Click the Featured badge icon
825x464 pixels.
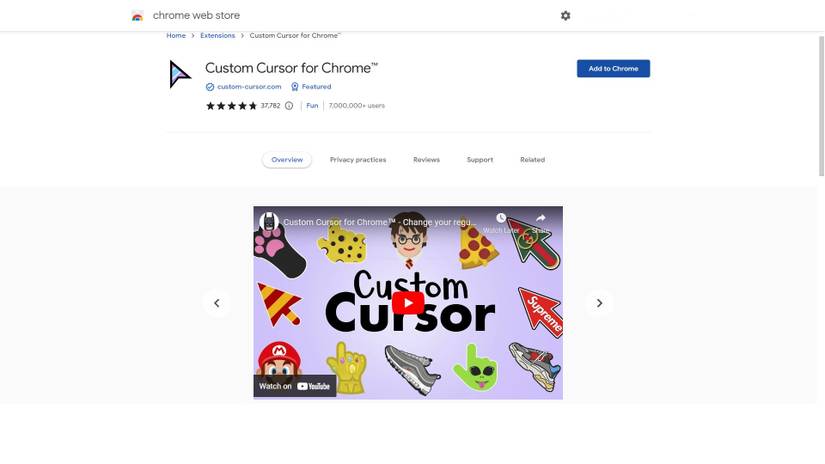[x=295, y=87]
